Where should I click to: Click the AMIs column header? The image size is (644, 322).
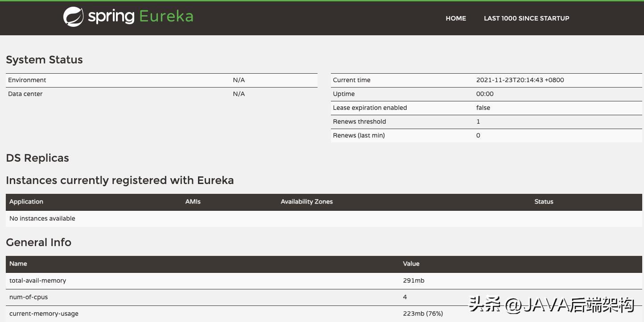point(193,201)
